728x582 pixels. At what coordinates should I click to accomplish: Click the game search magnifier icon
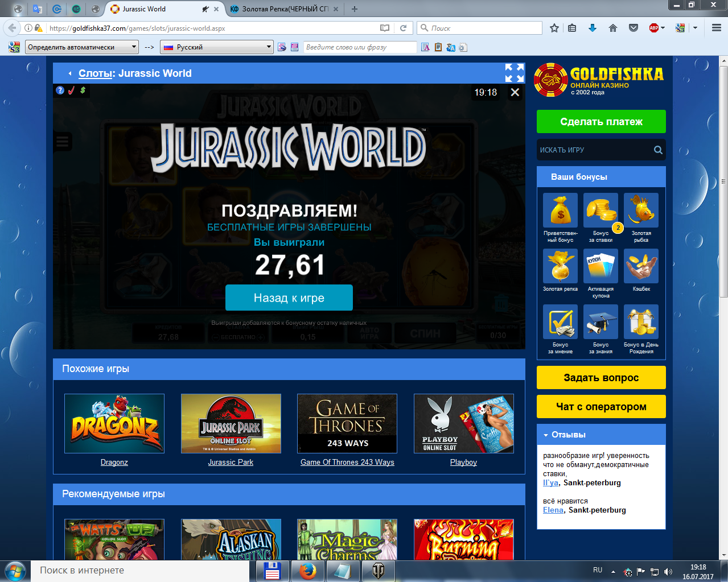(x=658, y=150)
